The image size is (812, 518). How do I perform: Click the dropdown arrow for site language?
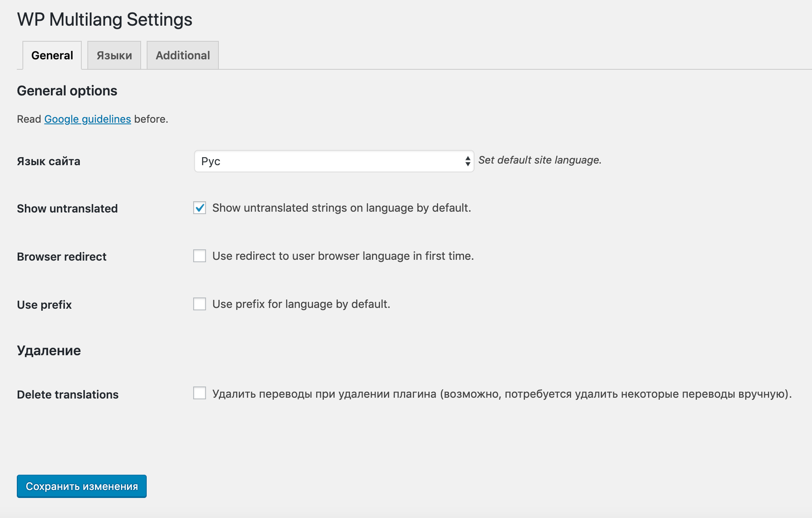468,161
